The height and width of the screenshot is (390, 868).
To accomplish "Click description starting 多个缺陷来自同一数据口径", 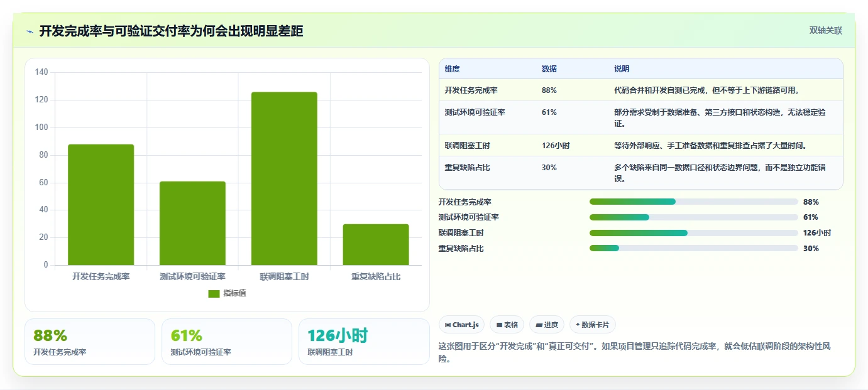I will (720, 173).
